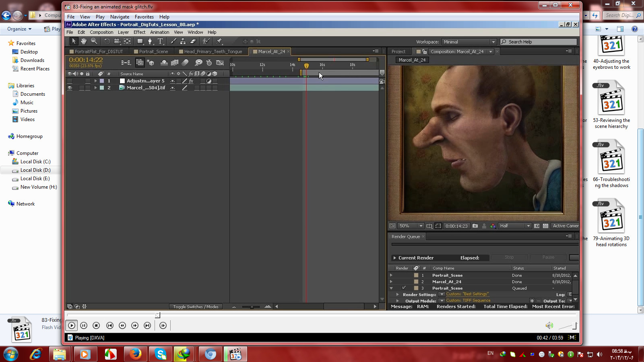Toggle Always Preview This View button
Viewport: 644px width, 362px height.
[x=392, y=226]
